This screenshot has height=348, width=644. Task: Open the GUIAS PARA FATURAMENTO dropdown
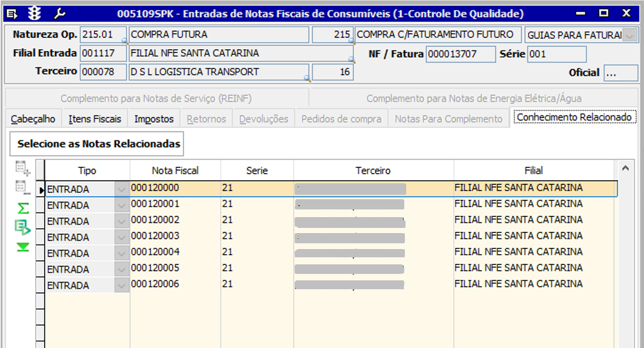tap(630, 36)
